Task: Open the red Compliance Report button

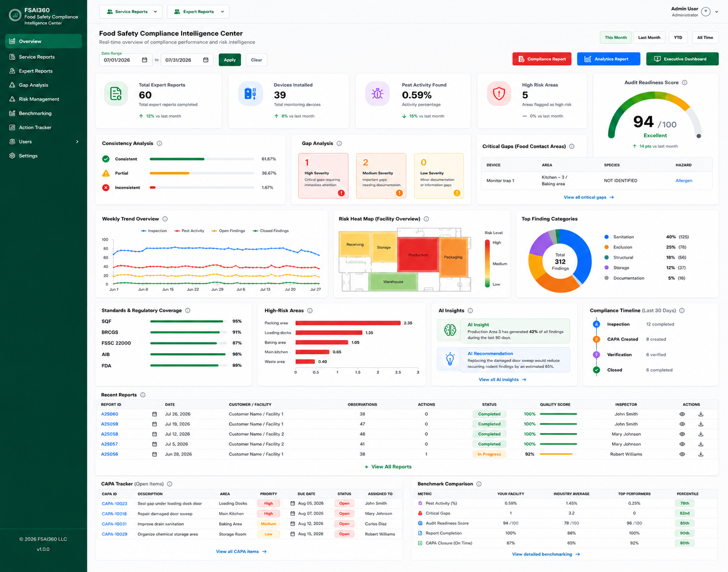Action: (x=542, y=59)
